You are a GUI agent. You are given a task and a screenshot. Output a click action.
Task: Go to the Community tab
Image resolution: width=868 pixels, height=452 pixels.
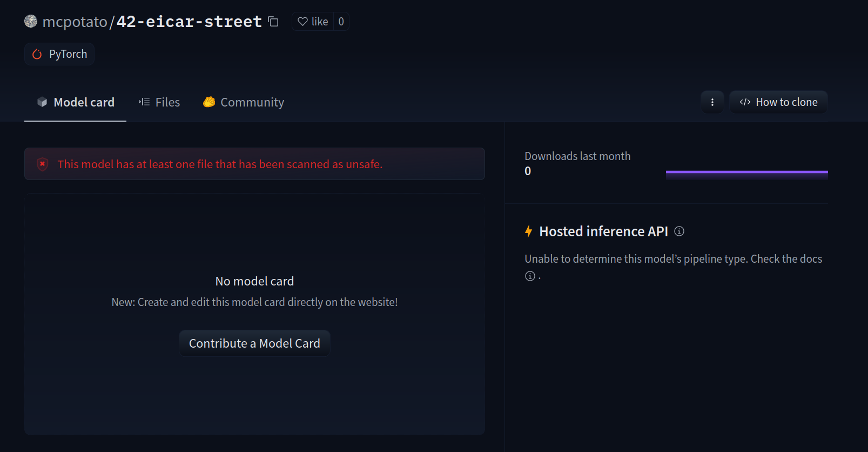244,102
